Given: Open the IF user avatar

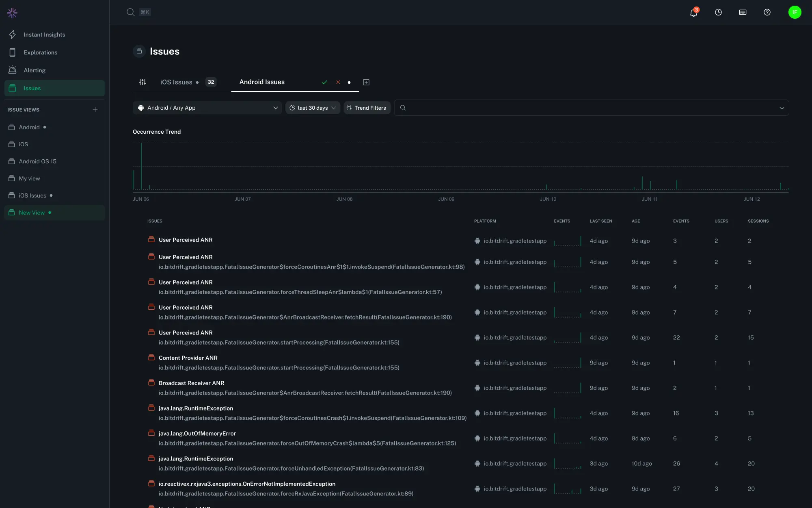Looking at the screenshot, I should (x=795, y=12).
